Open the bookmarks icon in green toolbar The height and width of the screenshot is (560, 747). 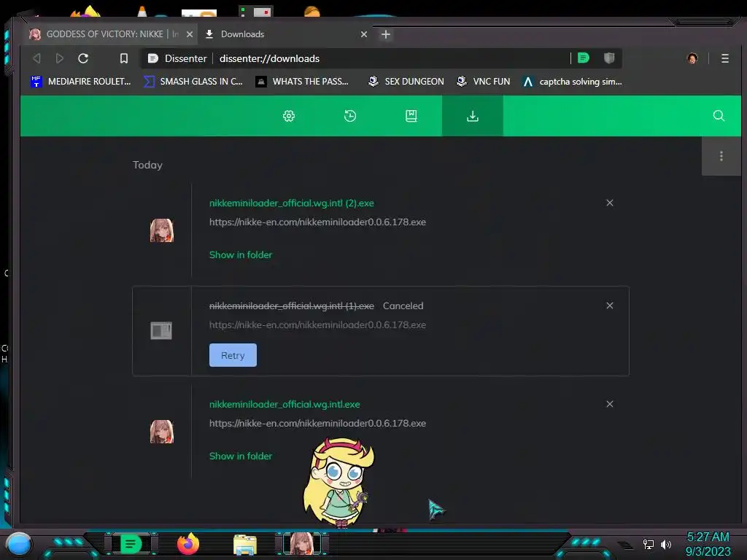[x=411, y=116]
